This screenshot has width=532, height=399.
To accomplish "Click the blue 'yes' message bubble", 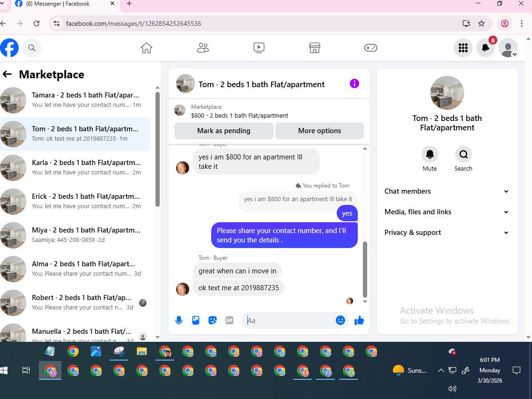I will (x=347, y=213).
